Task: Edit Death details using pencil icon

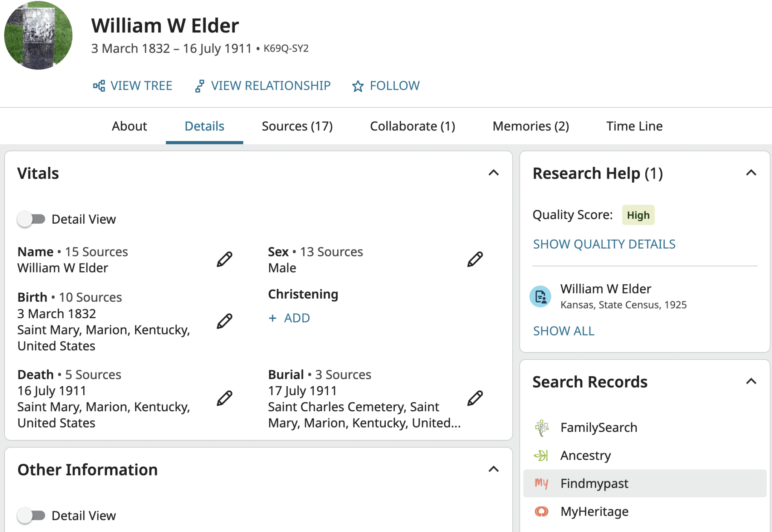Action: click(225, 398)
